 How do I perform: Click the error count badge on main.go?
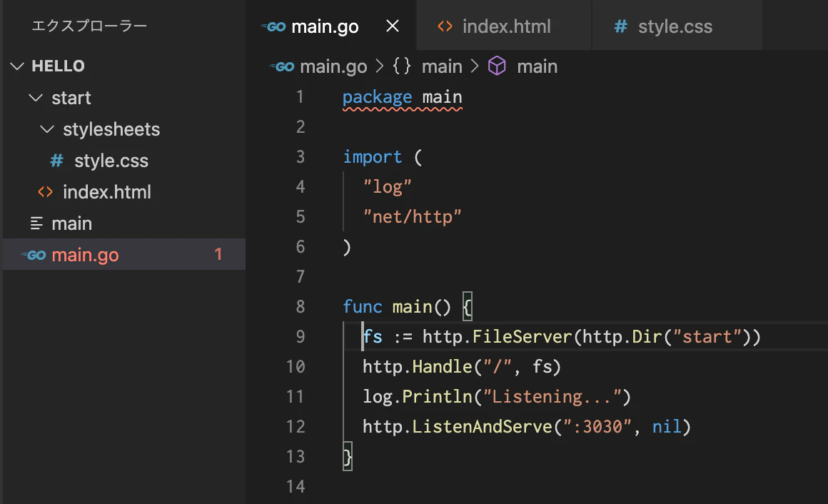pos(218,255)
